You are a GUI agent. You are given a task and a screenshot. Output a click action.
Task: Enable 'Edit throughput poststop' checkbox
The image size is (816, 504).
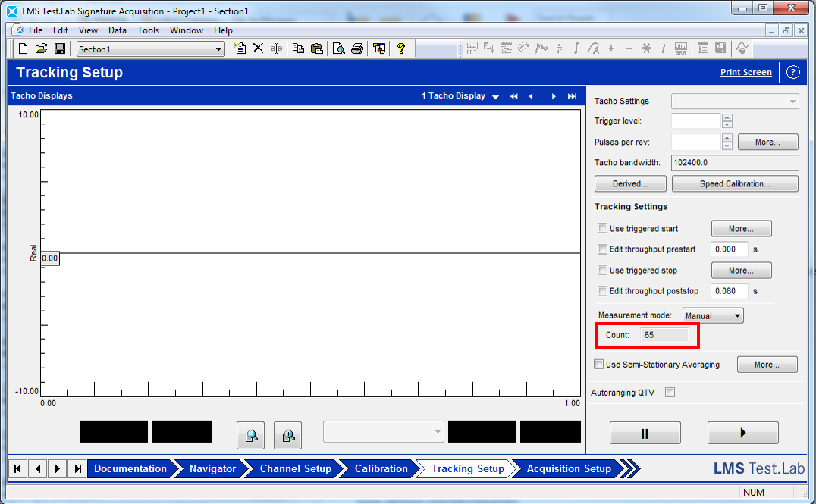(602, 291)
